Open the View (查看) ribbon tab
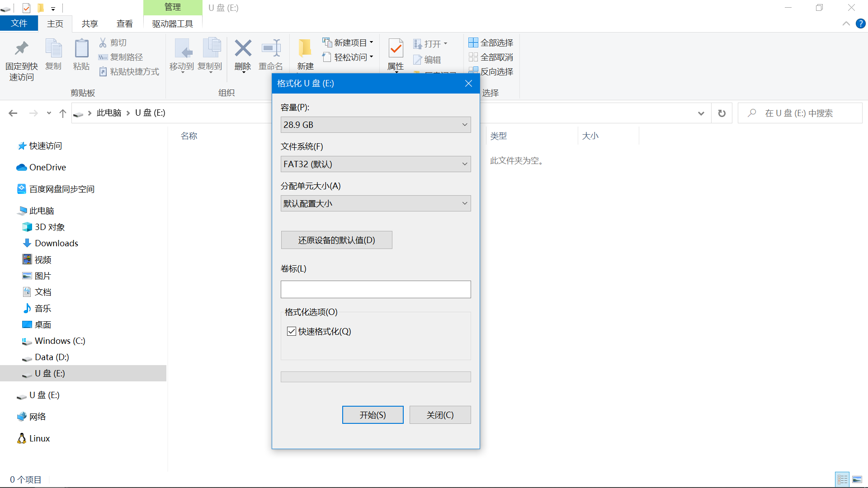Image resolution: width=868 pixels, height=488 pixels. (x=124, y=23)
